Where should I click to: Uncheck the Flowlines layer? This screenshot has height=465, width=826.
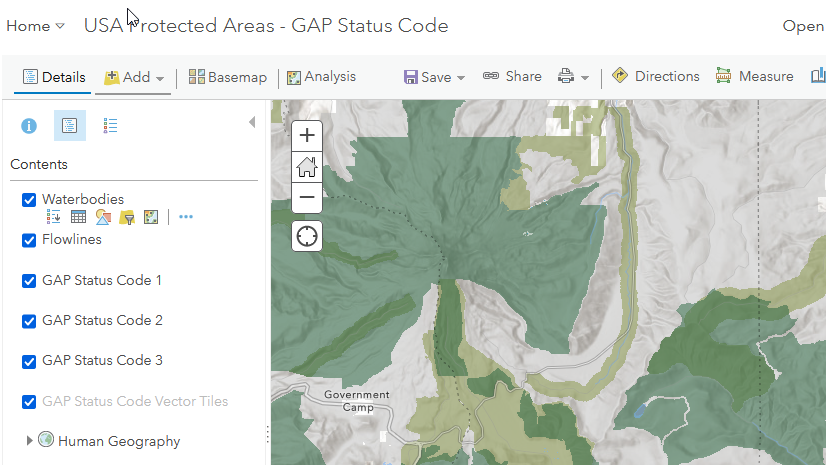tap(29, 240)
